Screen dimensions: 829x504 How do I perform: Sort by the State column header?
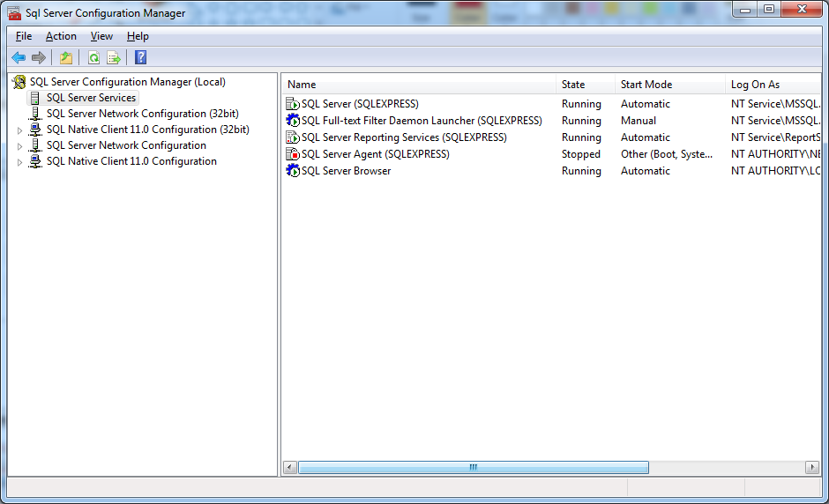tap(586, 85)
